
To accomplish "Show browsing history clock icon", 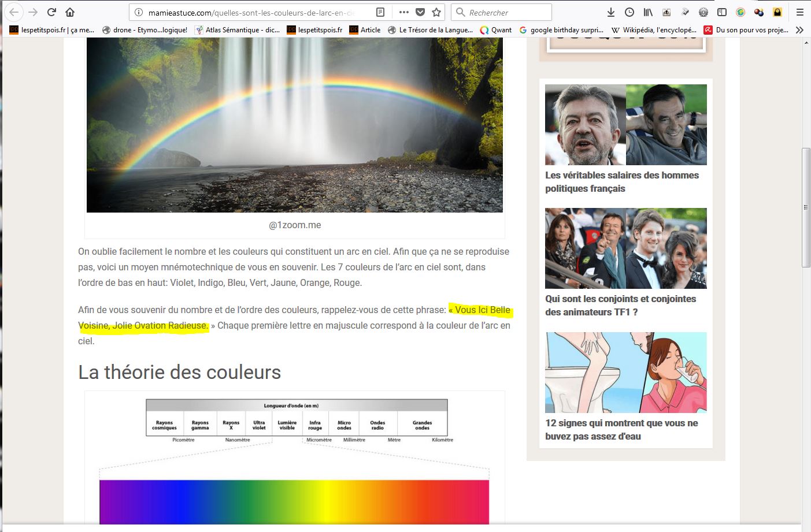I will click(629, 12).
